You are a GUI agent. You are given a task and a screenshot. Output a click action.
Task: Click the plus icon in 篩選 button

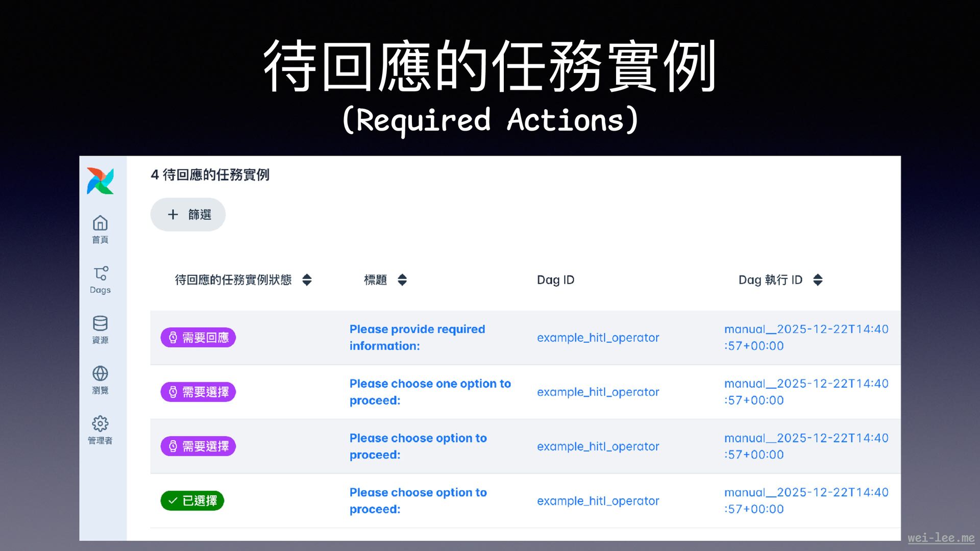click(x=173, y=214)
